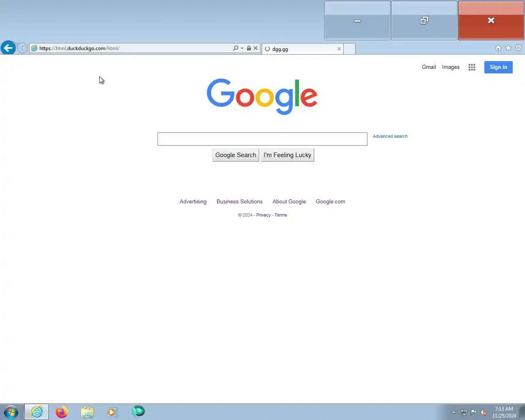Viewport: 525px width, 420px height.
Task: Open the clock showing 7:13 AM
Action: pyautogui.click(x=504, y=412)
